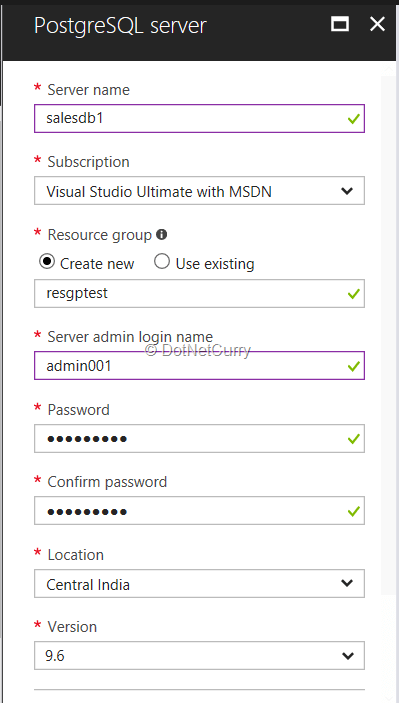Click the Confirm password input field
This screenshot has height=703, width=399.
(x=200, y=511)
